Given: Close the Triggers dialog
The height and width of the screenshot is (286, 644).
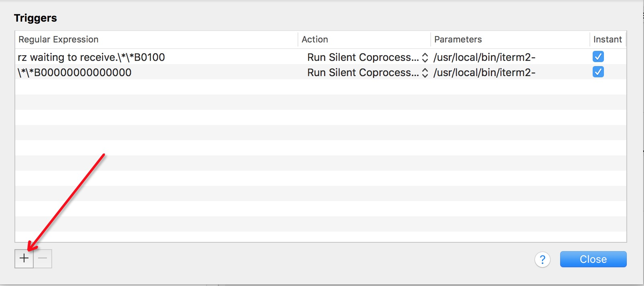Looking at the screenshot, I should click(x=593, y=259).
